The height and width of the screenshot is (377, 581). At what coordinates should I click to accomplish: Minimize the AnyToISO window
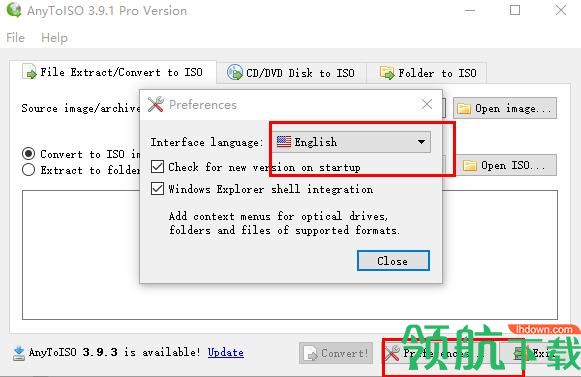470,10
